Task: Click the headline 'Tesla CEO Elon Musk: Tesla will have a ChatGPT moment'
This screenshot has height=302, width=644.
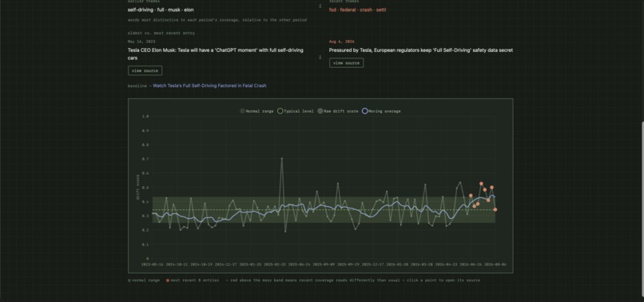Action: (216, 54)
